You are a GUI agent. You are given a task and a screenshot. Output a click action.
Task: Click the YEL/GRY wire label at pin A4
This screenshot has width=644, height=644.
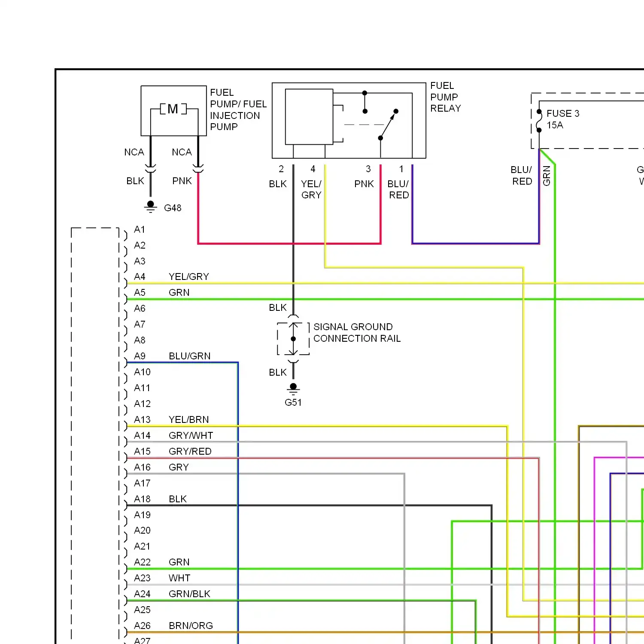click(189, 276)
